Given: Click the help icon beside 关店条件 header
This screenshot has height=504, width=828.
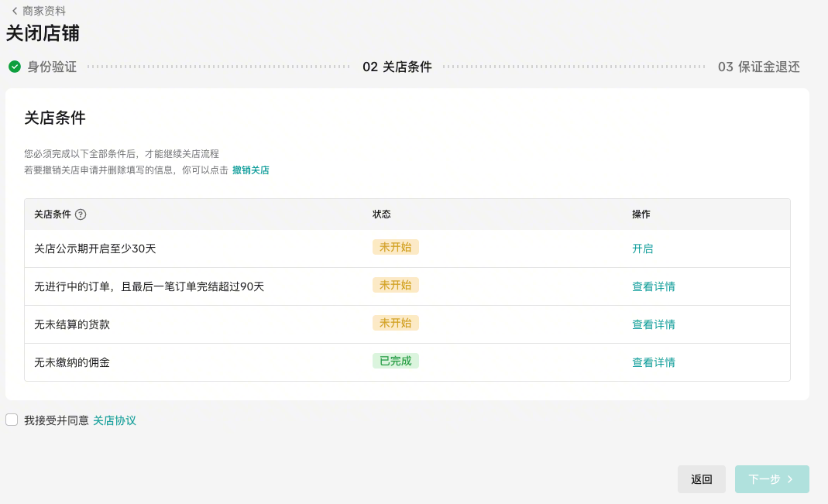Looking at the screenshot, I should (x=81, y=214).
